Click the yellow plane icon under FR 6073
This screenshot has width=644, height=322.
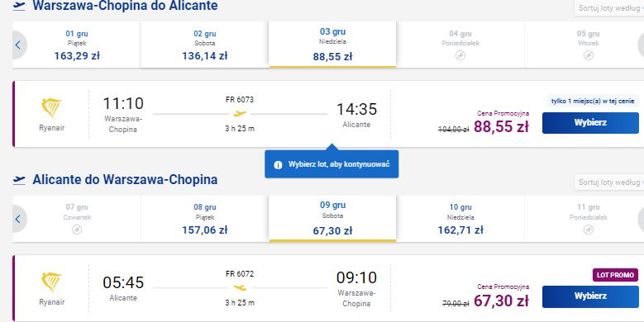[x=240, y=114]
